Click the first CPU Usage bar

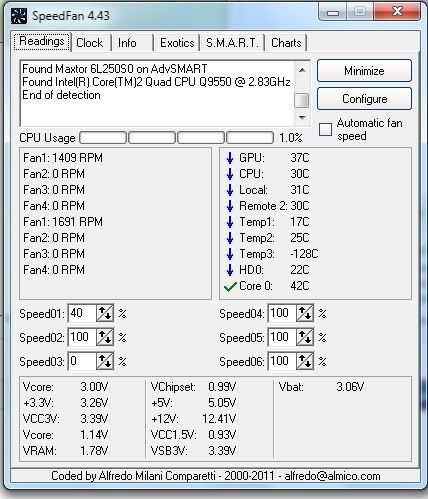(x=103, y=138)
